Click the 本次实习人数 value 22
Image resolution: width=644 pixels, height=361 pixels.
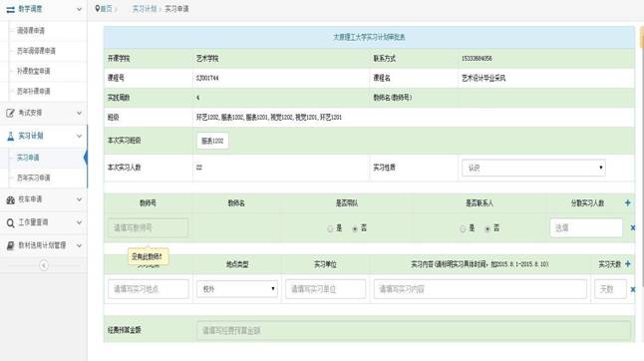point(199,168)
